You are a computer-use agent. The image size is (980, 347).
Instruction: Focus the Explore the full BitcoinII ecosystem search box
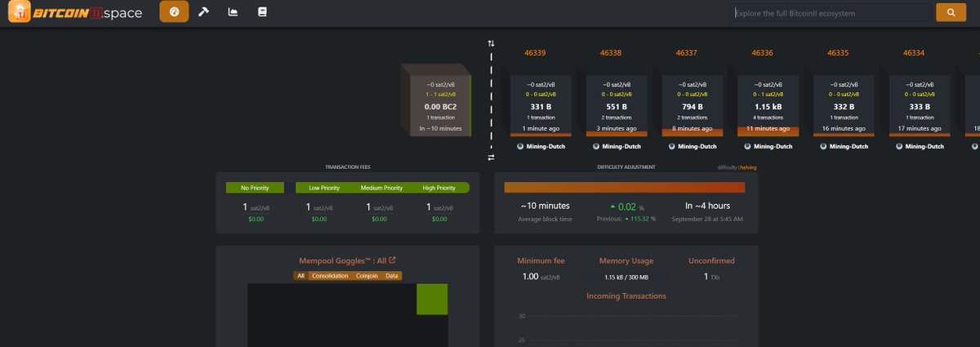(831, 13)
